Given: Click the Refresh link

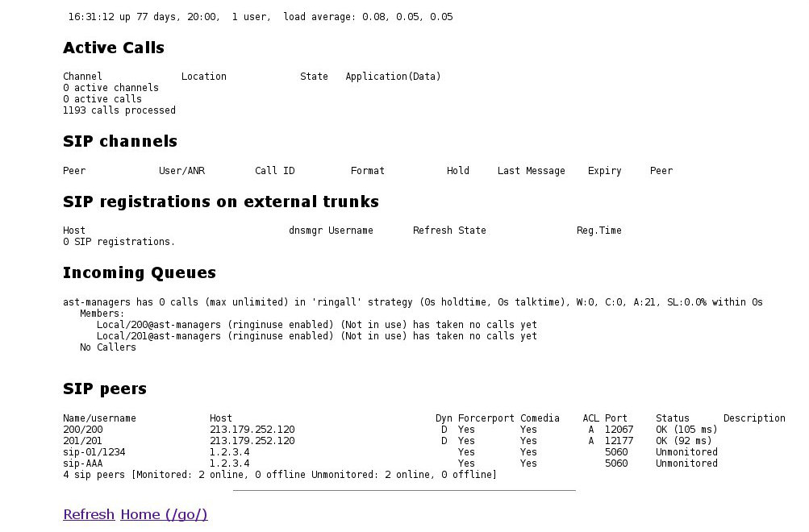Looking at the screenshot, I should pyautogui.click(x=89, y=514).
